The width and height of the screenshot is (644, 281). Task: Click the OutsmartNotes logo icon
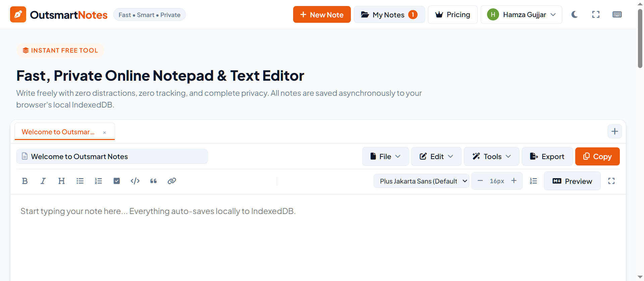pyautogui.click(x=18, y=14)
